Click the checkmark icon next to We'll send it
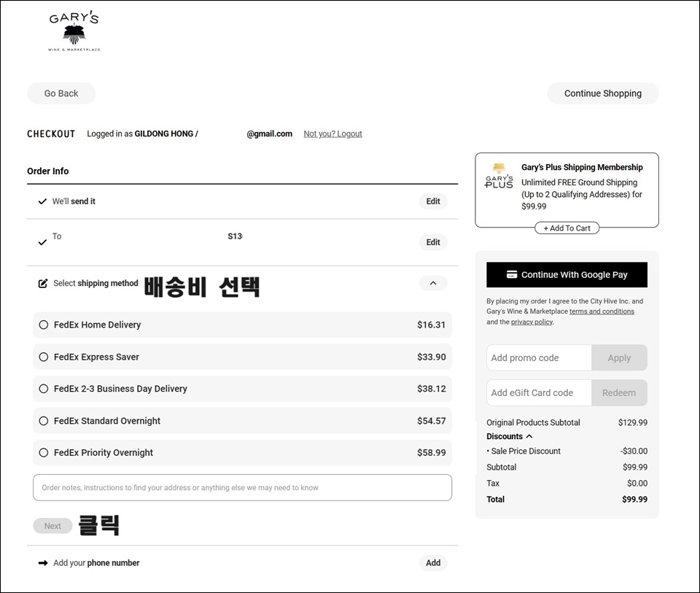The height and width of the screenshot is (593, 700). (x=42, y=201)
